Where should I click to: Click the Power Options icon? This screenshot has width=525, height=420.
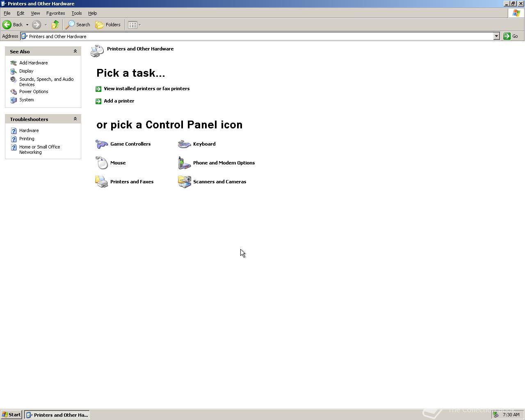click(14, 91)
